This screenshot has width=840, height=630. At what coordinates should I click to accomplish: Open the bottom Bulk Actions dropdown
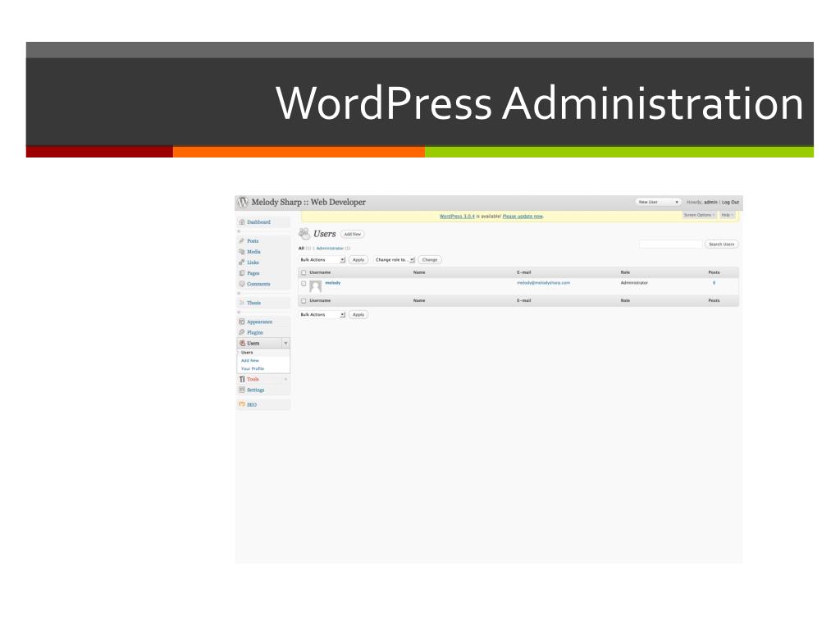(322, 315)
